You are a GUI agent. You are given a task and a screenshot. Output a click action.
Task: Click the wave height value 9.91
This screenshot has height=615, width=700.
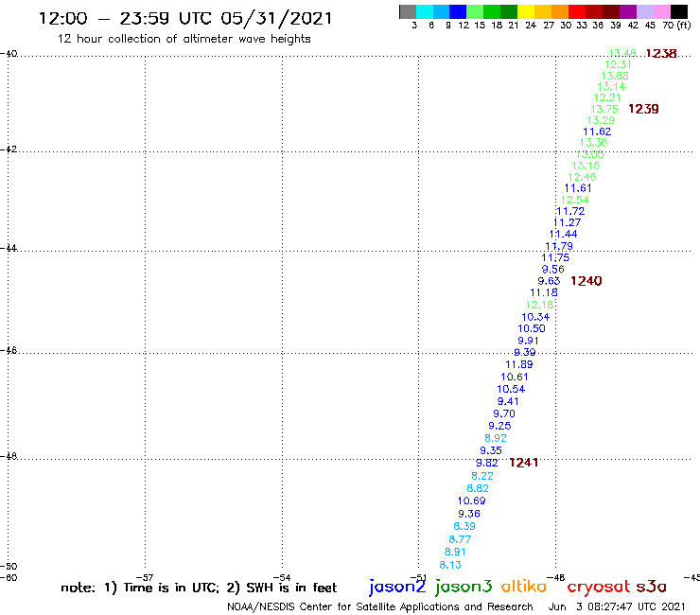coord(528,341)
